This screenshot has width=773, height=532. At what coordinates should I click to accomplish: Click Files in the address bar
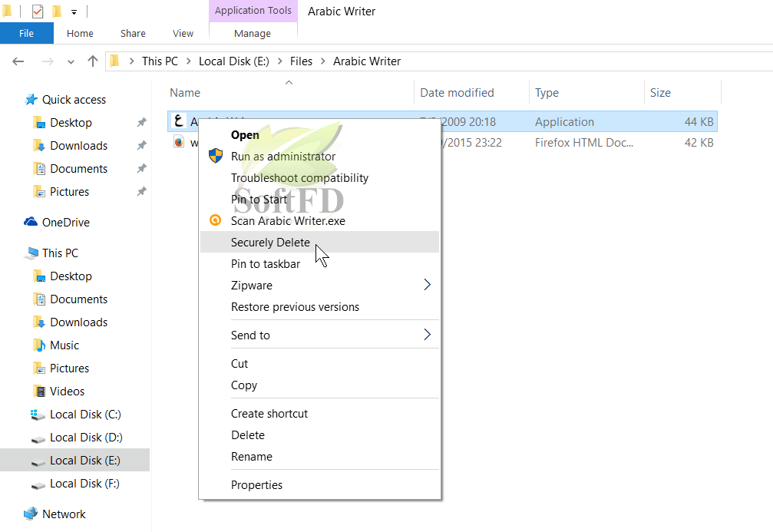(301, 61)
